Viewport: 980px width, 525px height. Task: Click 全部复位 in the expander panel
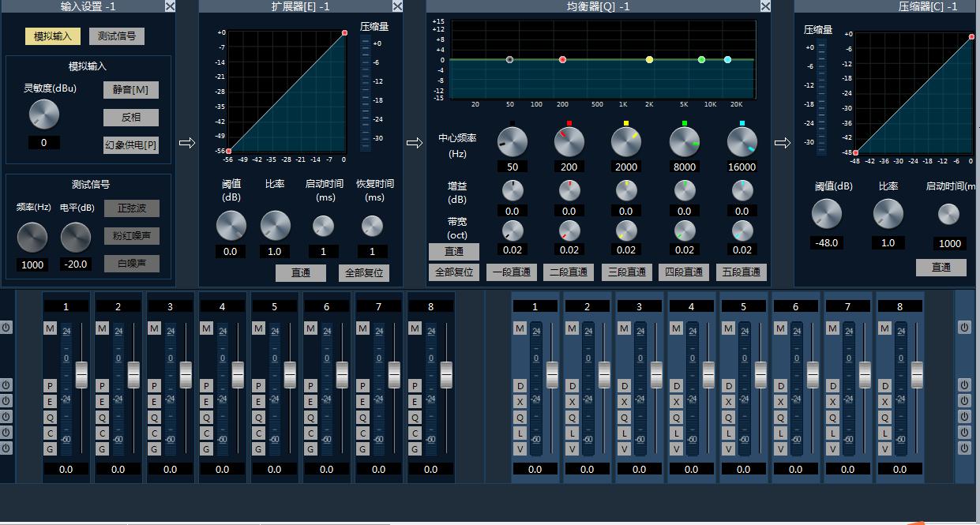pyautogui.click(x=363, y=273)
